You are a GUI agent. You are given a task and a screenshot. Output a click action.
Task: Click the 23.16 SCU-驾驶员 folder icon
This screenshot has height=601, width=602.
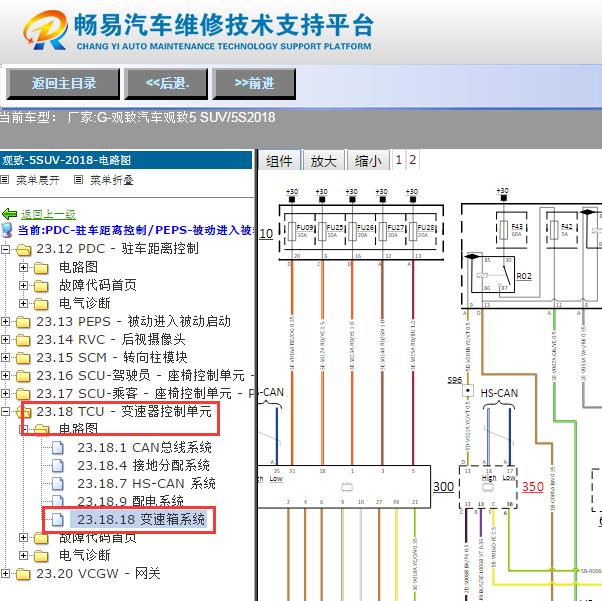pyautogui.click(x=23, y=376)
